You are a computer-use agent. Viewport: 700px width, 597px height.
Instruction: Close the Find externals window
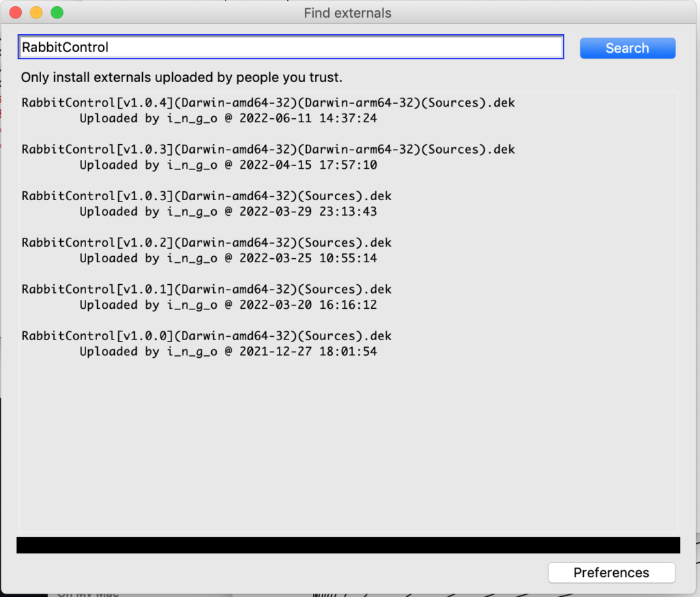(x=16, y=12)
